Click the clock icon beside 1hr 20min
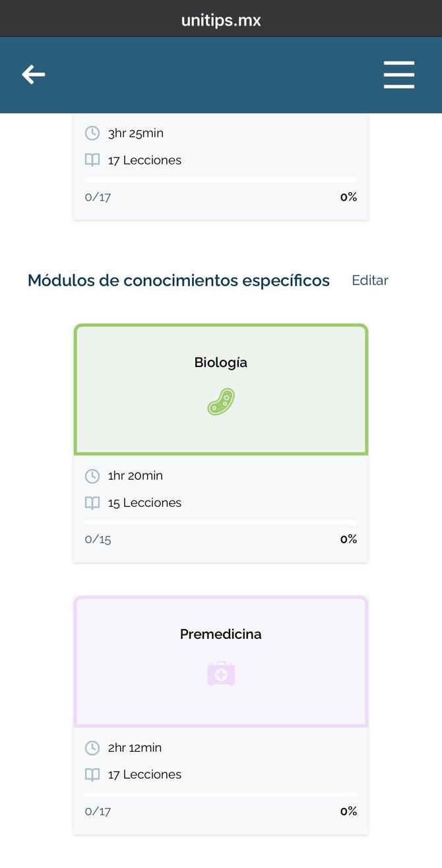This screenshot has width=442, height=868. point(92,476)
